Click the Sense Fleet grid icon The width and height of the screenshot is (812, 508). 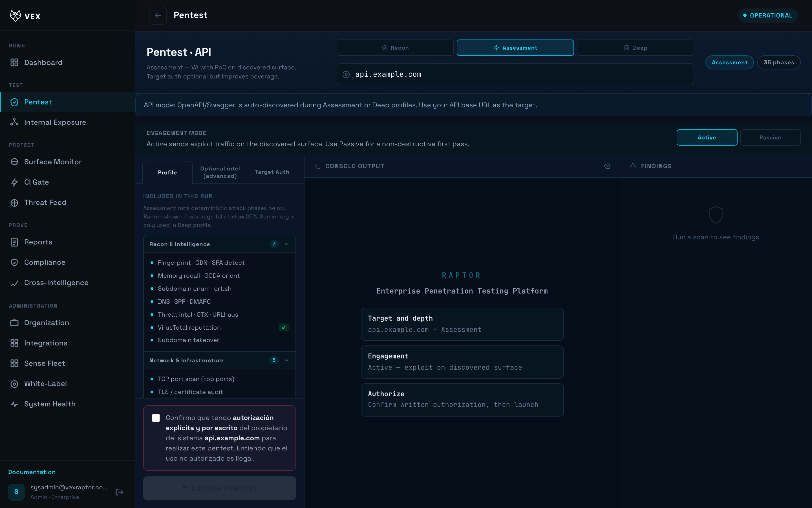[14, 364]
